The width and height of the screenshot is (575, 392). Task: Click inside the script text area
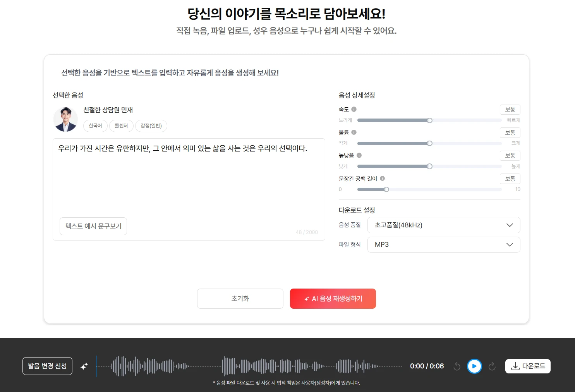pos(189,178)
